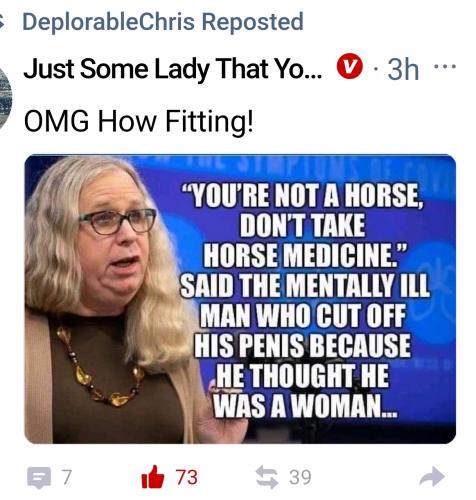This screenshot has width=476, height=500.
Task: Click the repost indicator icon at top
Action: tap(2, 21)
